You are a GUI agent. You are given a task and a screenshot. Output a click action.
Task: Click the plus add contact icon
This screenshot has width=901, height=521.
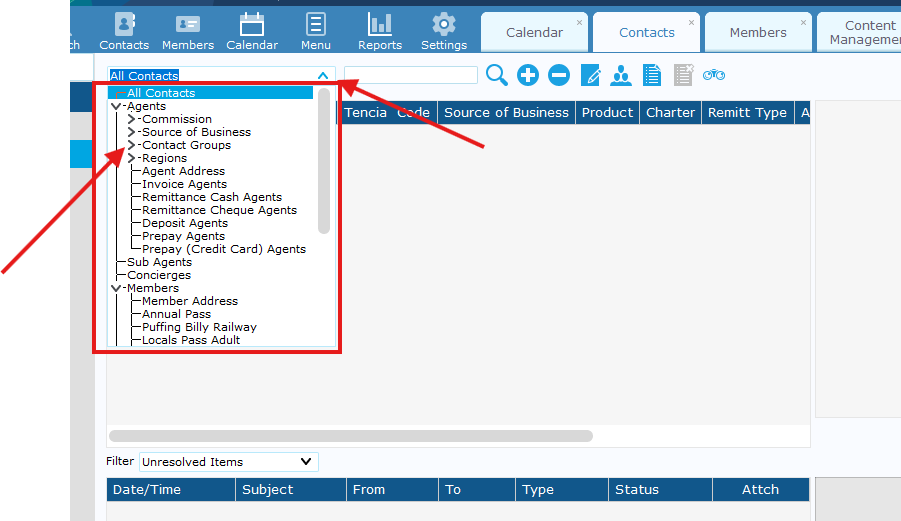click(x=528, y=75)
